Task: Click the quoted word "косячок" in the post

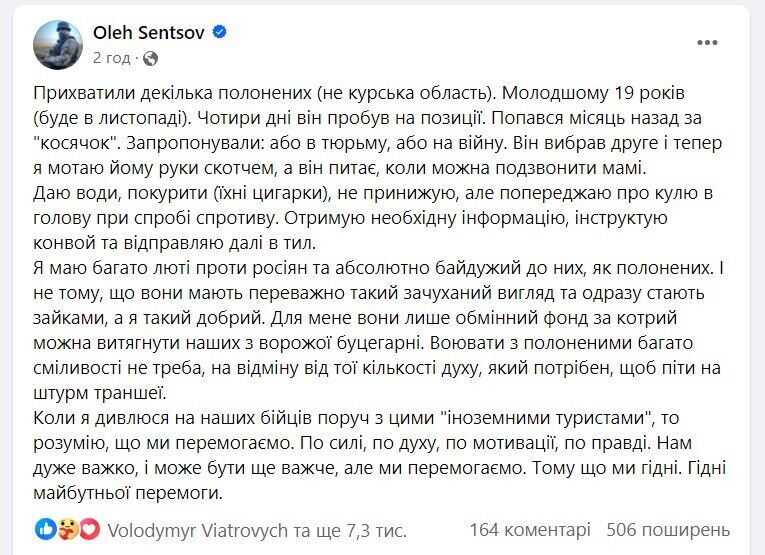Action: (x=76, y=144)
